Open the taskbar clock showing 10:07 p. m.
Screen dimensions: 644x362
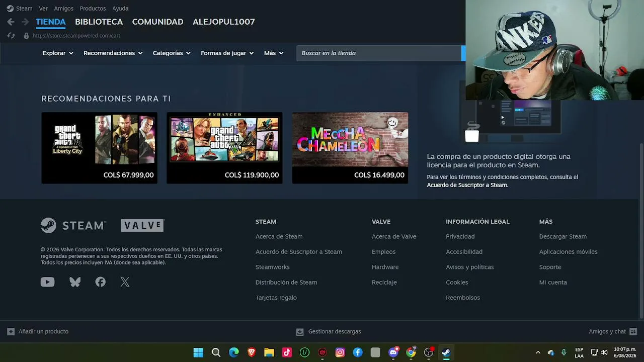pyautogui.click(x=625, y=352)
